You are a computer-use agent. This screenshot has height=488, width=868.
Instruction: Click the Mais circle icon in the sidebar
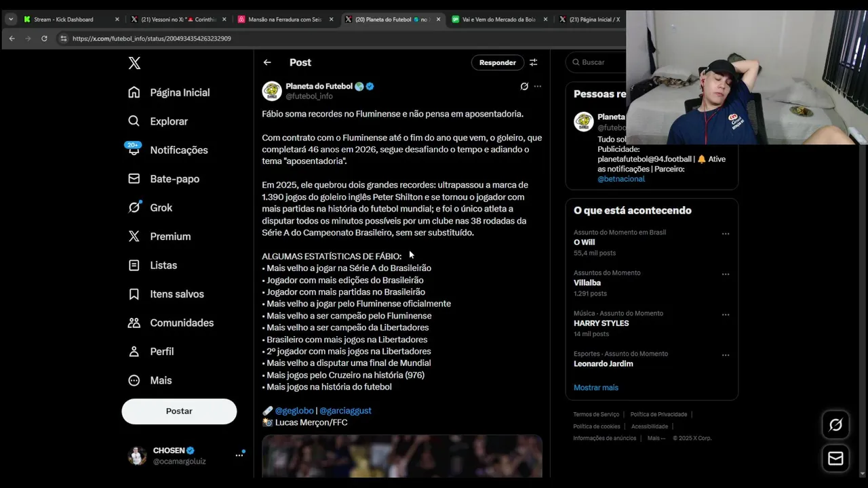[134, 380]
